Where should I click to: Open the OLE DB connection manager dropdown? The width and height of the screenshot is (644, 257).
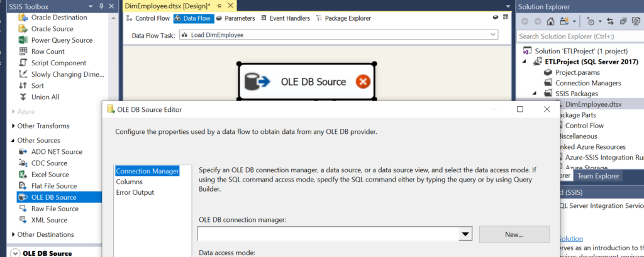coord(465,234)
